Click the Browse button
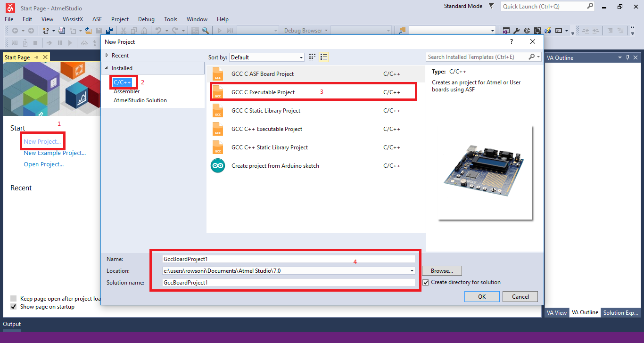The height and width of the screenshot is (343, 644). coord(441,270)
